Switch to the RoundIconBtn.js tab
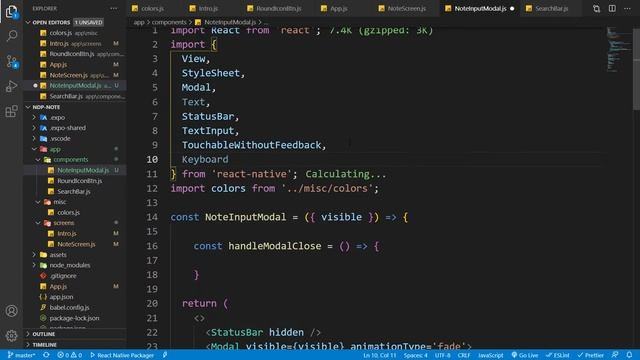640x360 pixels. [279, 8]
